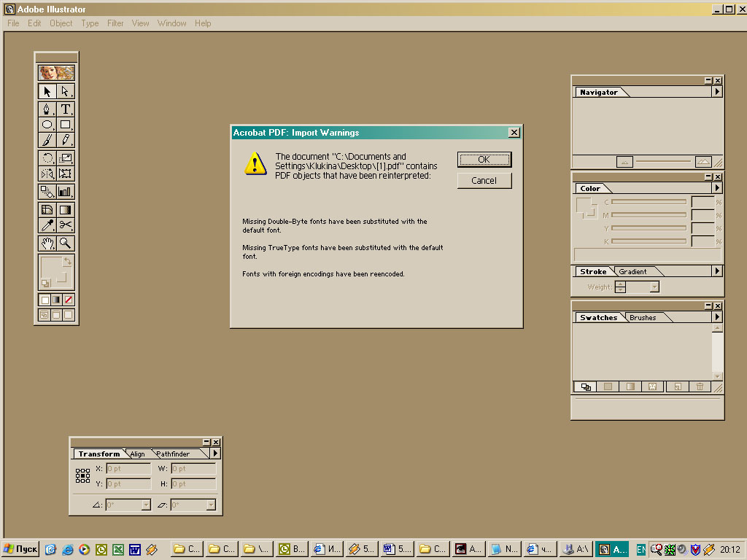Select the Direct Selection (white arrow) tool

65,91
